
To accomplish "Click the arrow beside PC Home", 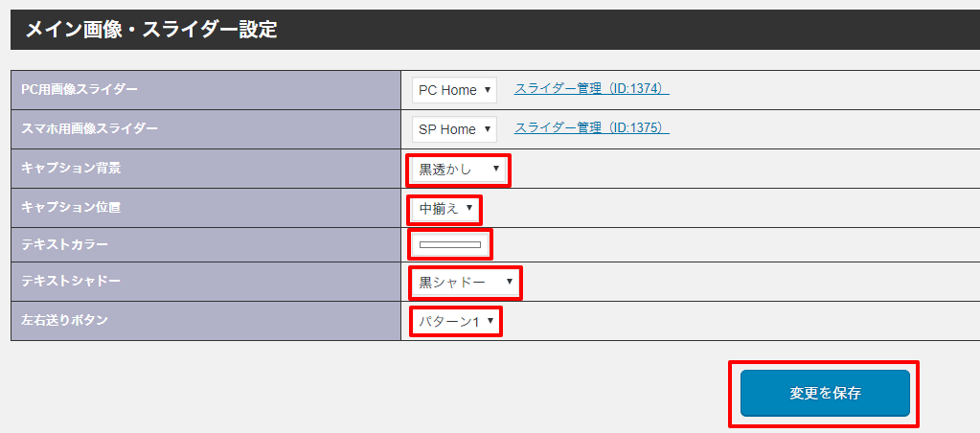I will click(x=488, y=90).
